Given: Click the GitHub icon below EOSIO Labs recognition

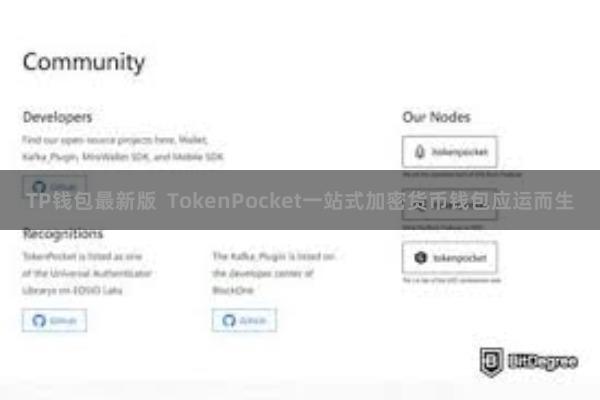Looking at the screenshot, I should click(39, 320).
